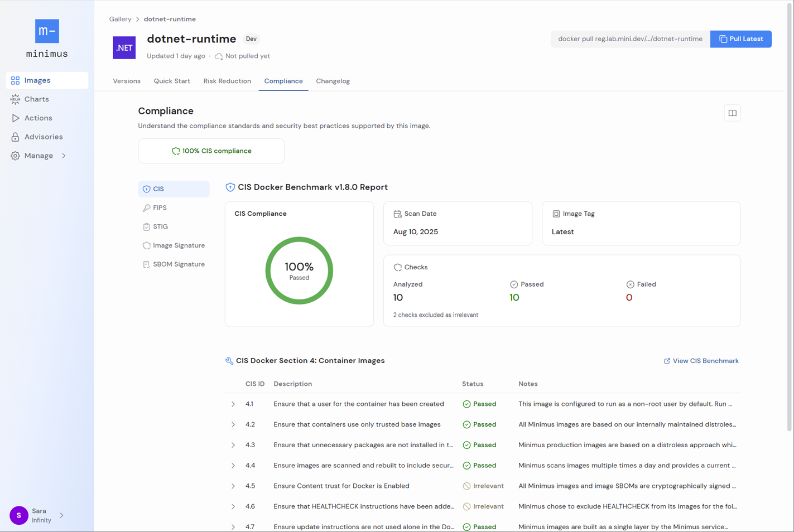Click the CIS shield icon in side list
This screenshot has height=532, width=794.
point(146,189)
